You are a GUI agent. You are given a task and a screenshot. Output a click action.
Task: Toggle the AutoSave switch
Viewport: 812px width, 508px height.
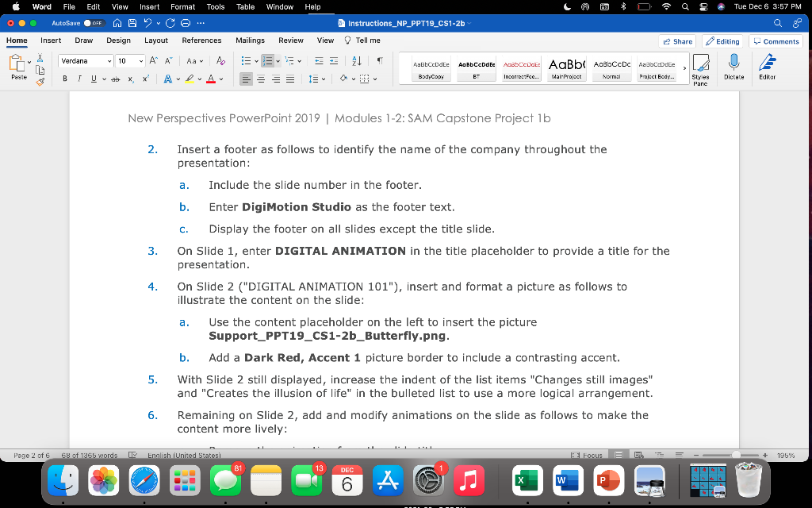click(94, 23)
